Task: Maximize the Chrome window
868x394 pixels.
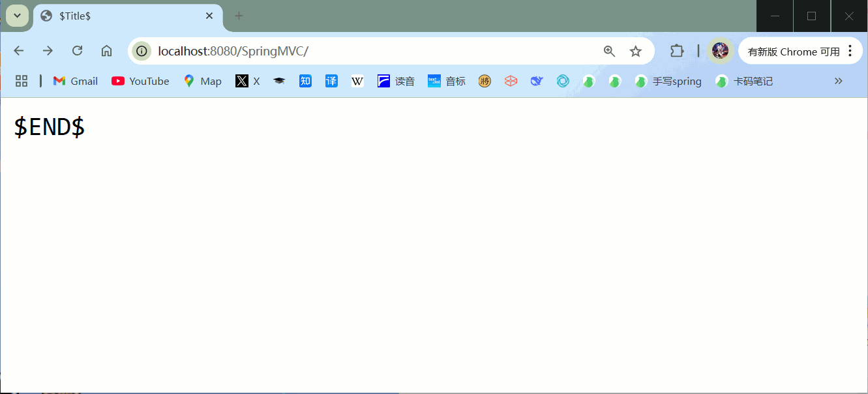Action: click(x=812, y=16)
